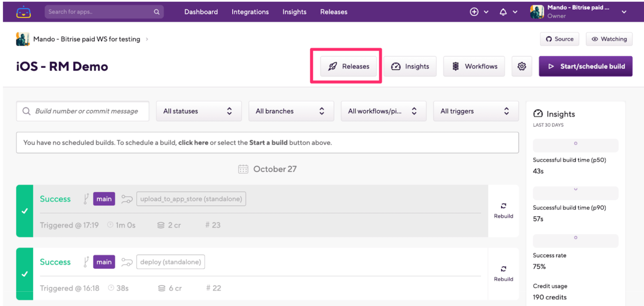Open the account menu chevron

click(x=624, y=12)
